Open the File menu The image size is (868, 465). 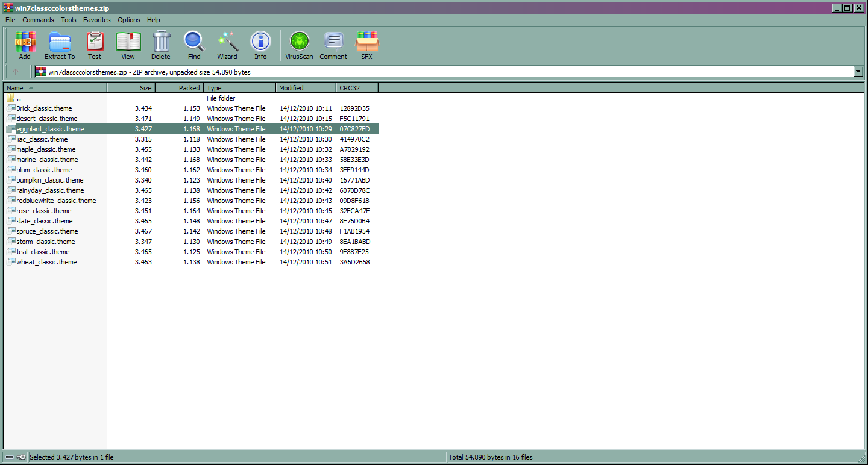pyautogui.click(x=10, y=20)
